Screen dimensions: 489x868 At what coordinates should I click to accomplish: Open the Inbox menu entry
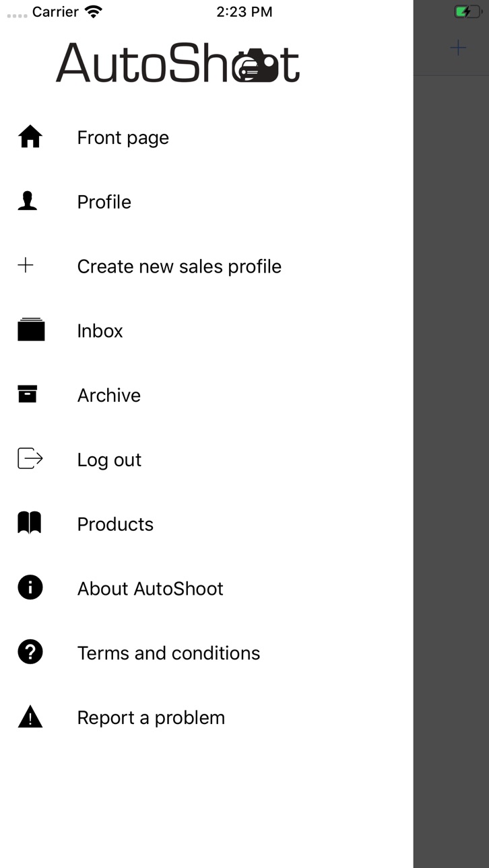click(x=207, y=331)
